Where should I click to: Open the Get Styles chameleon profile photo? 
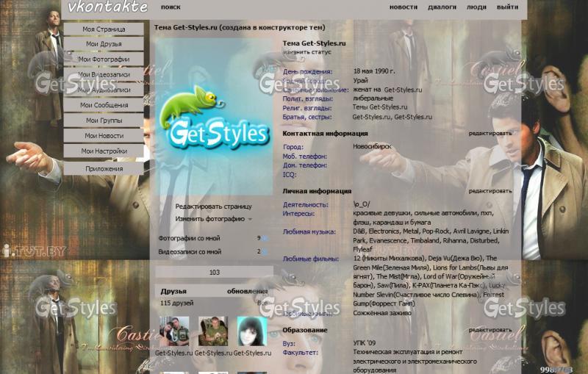coord(213,116)
